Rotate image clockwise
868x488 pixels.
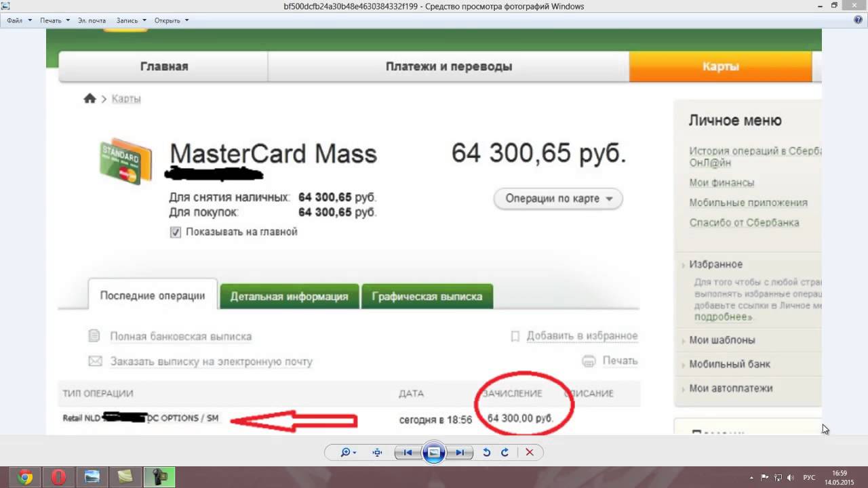point(505,453)
